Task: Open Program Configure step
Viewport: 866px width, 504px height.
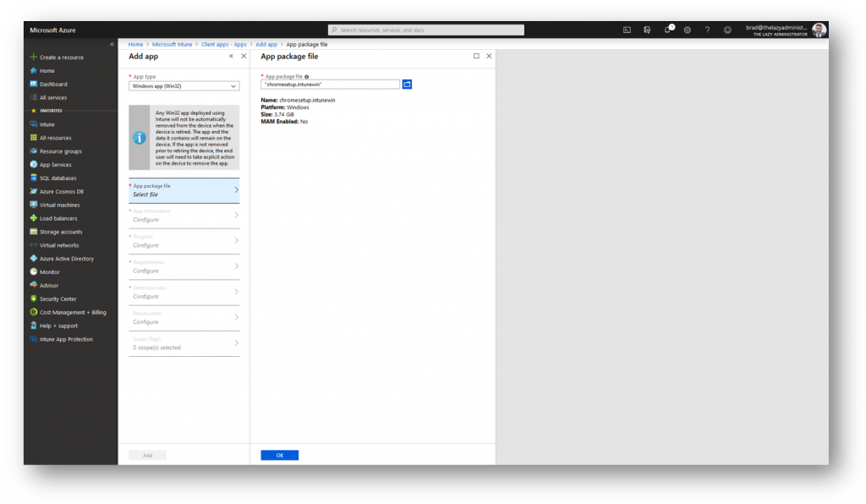Action: [184, 241]
